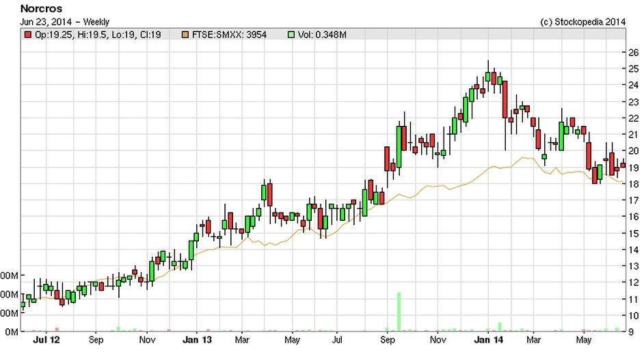The image size is (644, 357).
Task: Click the 'FTSE:SMXX: 3954' legend label
Action: click(x=229, y=35)
